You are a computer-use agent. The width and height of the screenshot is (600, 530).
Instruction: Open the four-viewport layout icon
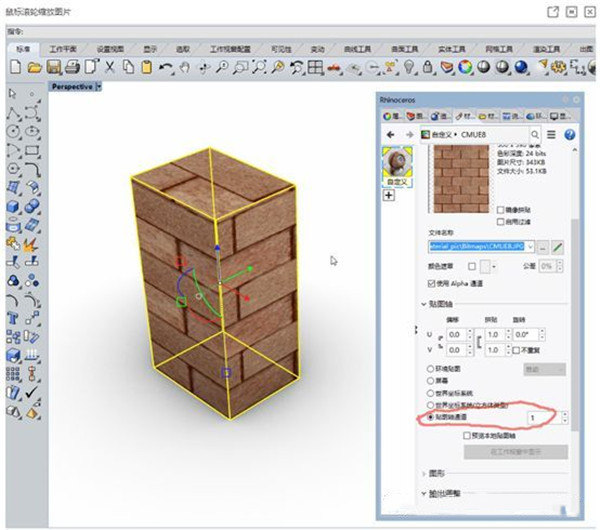[316, 67]
